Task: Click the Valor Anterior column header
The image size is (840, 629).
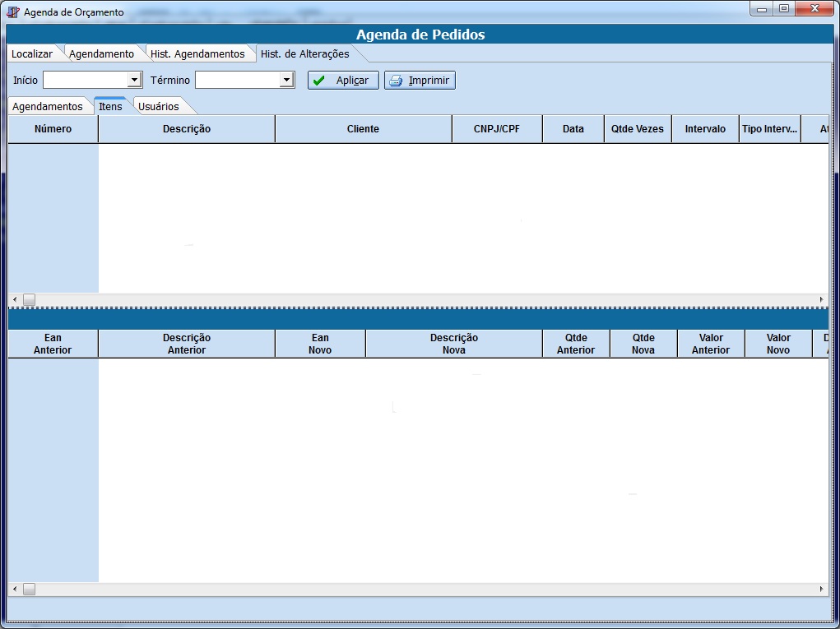Action: coord(711,344)
